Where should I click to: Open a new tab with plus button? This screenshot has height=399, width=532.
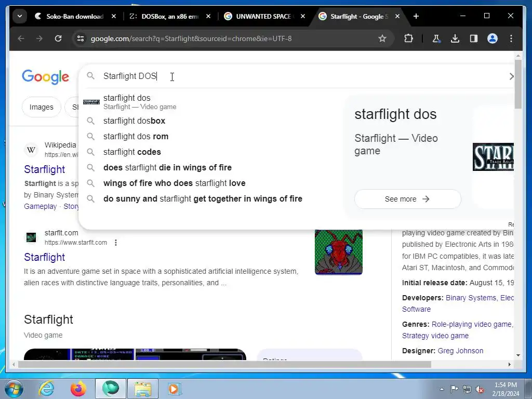pos(416,16)
